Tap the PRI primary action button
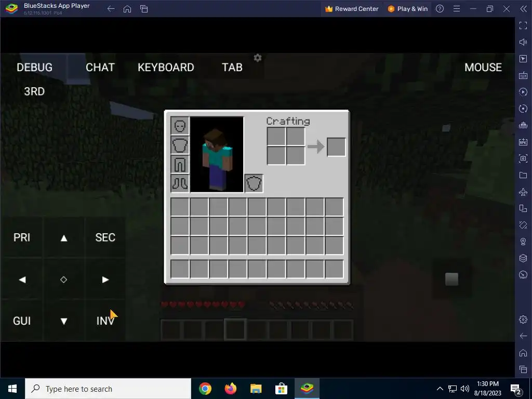 click(x=22, y=237)
